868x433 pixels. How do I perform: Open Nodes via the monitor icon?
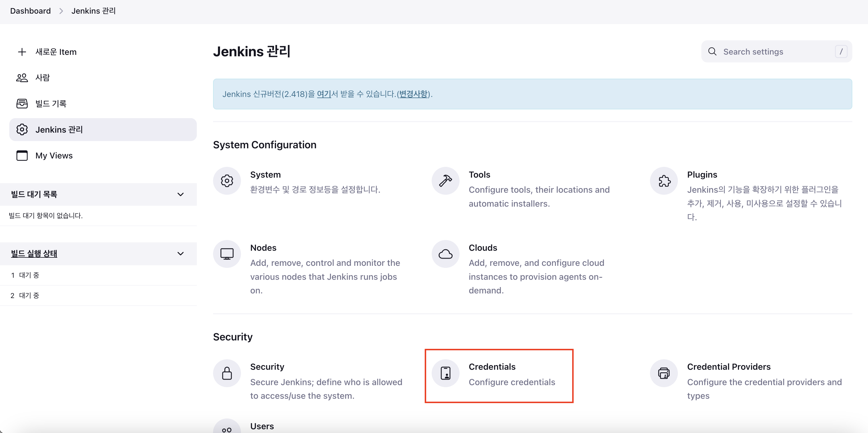(227, 254)
